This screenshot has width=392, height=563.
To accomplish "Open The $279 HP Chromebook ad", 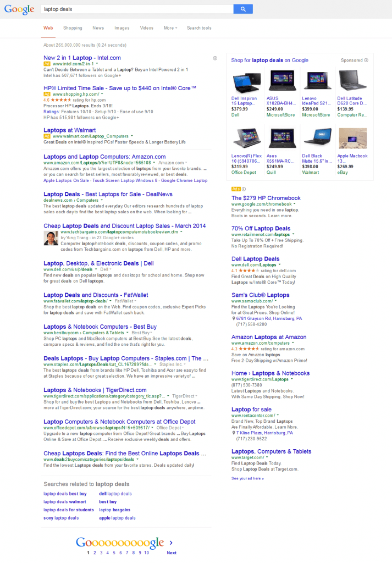I will pyautogui.click(x=266, y=198).
